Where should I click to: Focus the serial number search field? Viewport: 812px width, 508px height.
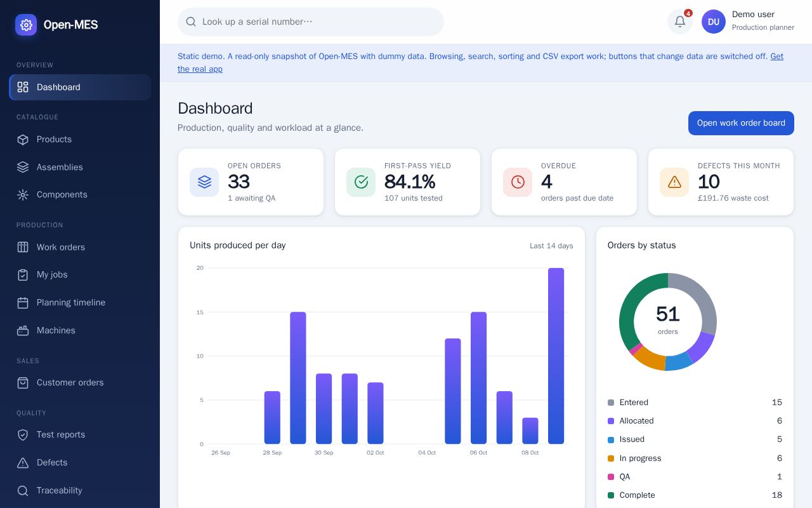(x=311, y=22)
